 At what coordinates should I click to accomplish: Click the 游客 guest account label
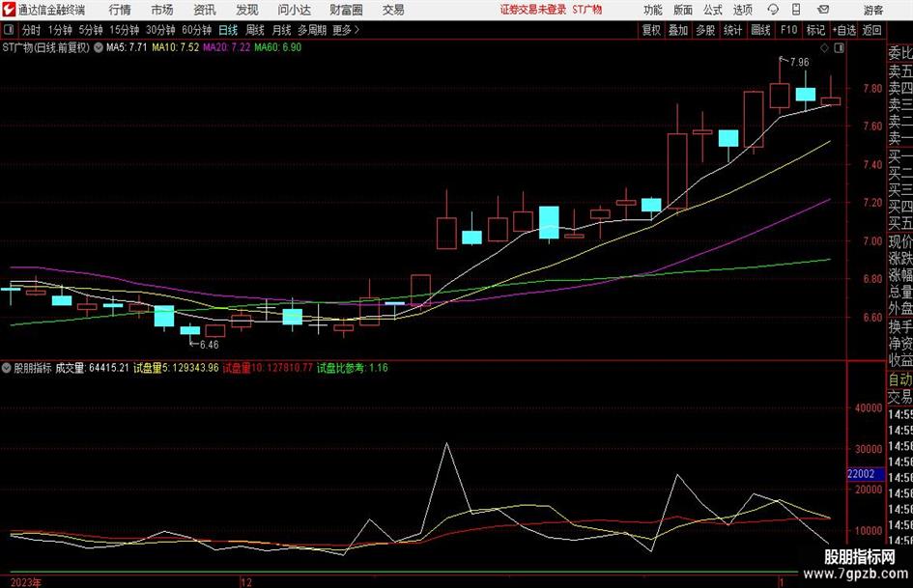tap(872, 10)
